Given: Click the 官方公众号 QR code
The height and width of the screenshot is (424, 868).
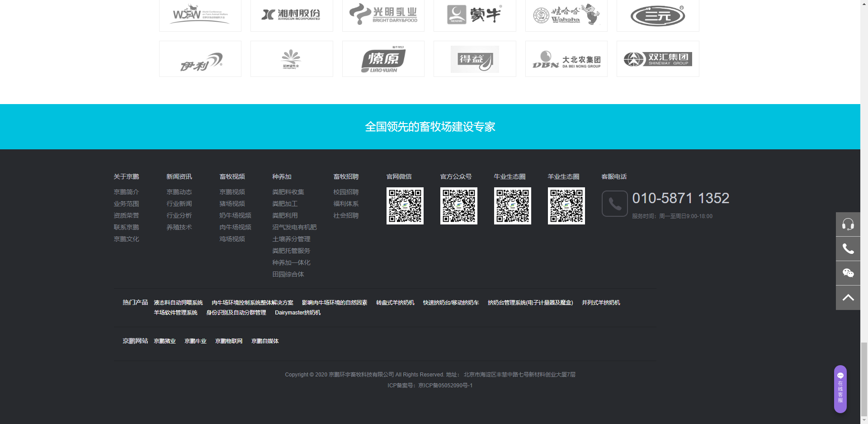Looking at the screenshot, I should coord(459,206).
